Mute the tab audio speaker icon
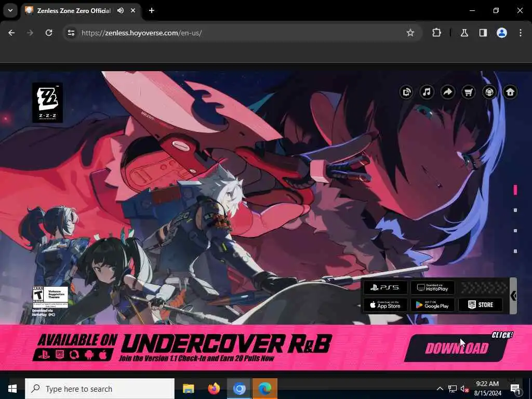Image resolution: width=532 pixels, height=399 pixels. pyautogui.click(x=121, y=10)
